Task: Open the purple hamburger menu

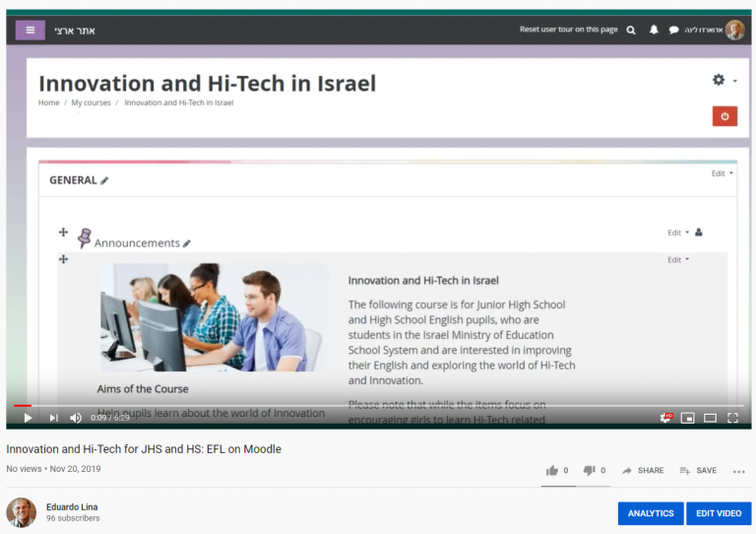Action: [x=30, y=31]
